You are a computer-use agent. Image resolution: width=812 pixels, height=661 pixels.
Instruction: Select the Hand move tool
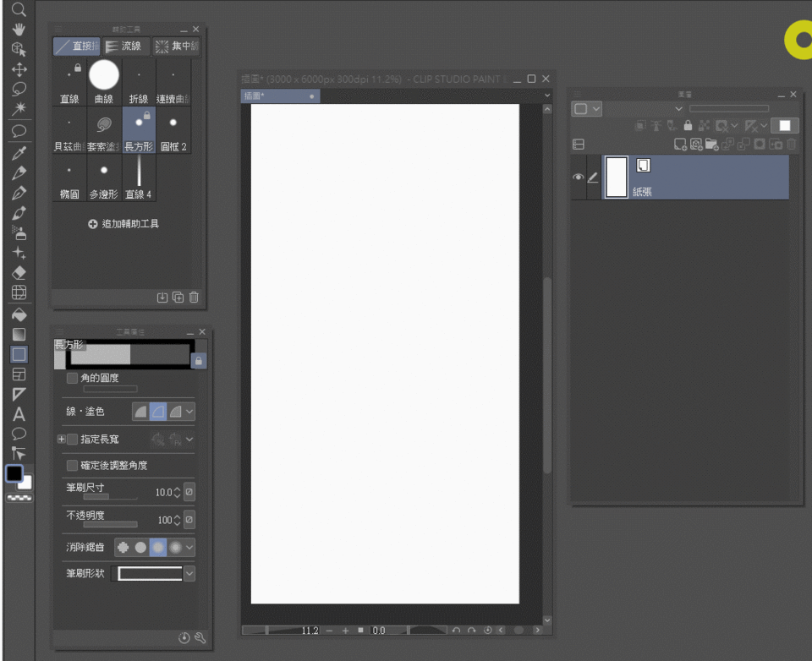19,30
